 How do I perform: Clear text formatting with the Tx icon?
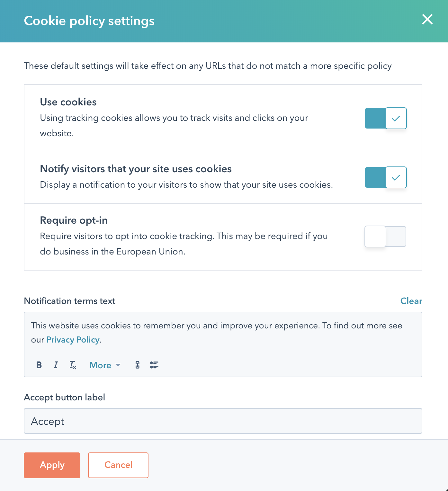(73, 365)
